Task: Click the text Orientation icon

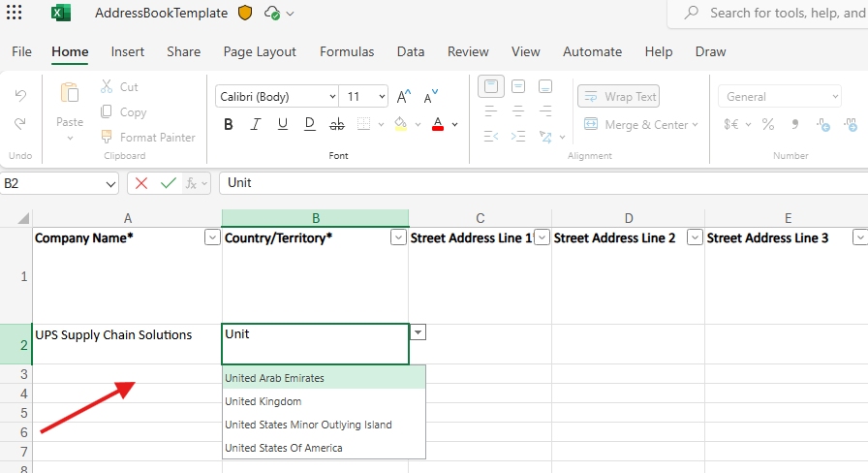Action: click(545, 137)
